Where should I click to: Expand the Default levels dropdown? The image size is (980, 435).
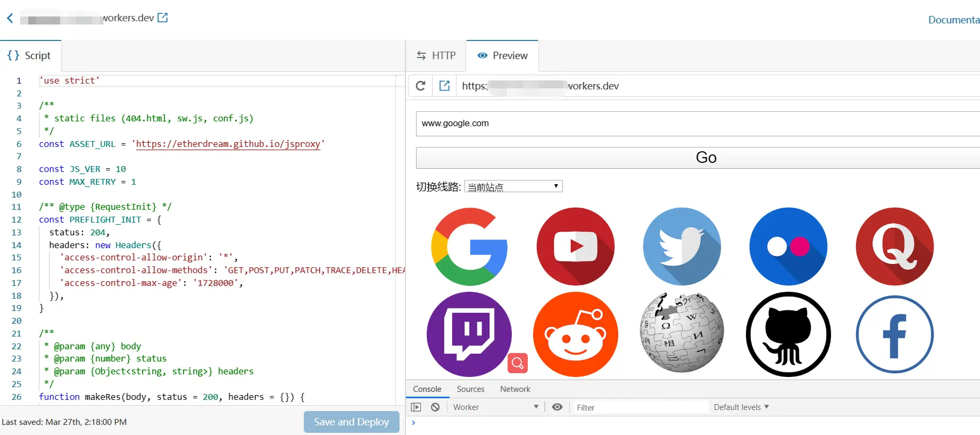pos(741,407)
